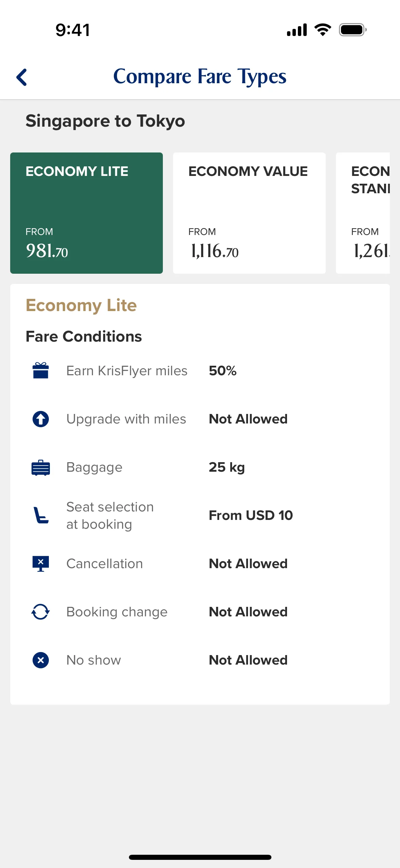
Task: Tap the baggage suitcase icon
Action: [41, 467]
